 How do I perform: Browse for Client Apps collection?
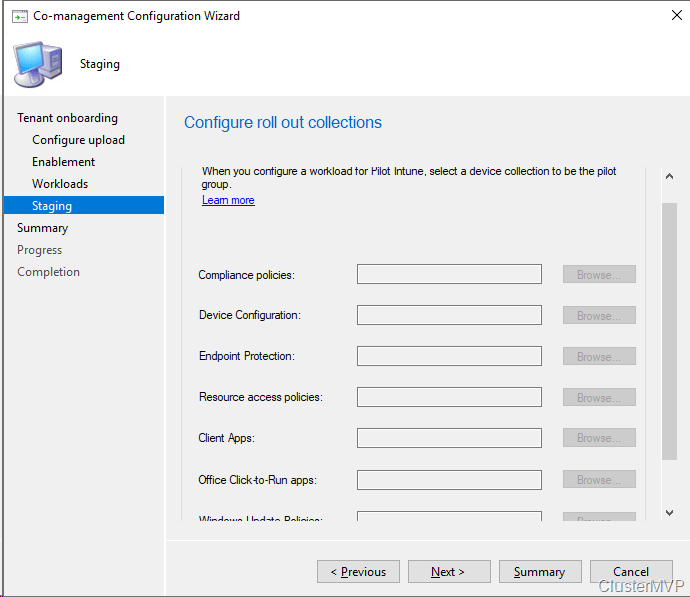[x=599, y=438]
